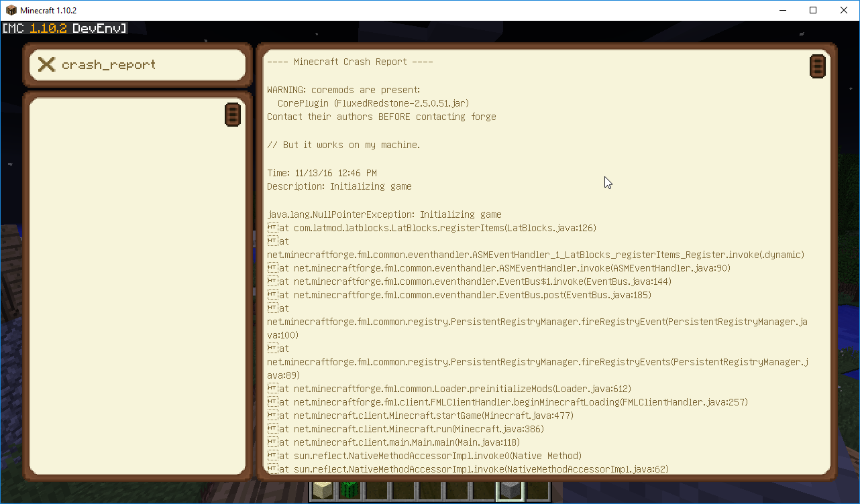Maximize the Minecraft 1.10.2 window
Viewport: 860px width, 504px height.
(x=812, y=10)
